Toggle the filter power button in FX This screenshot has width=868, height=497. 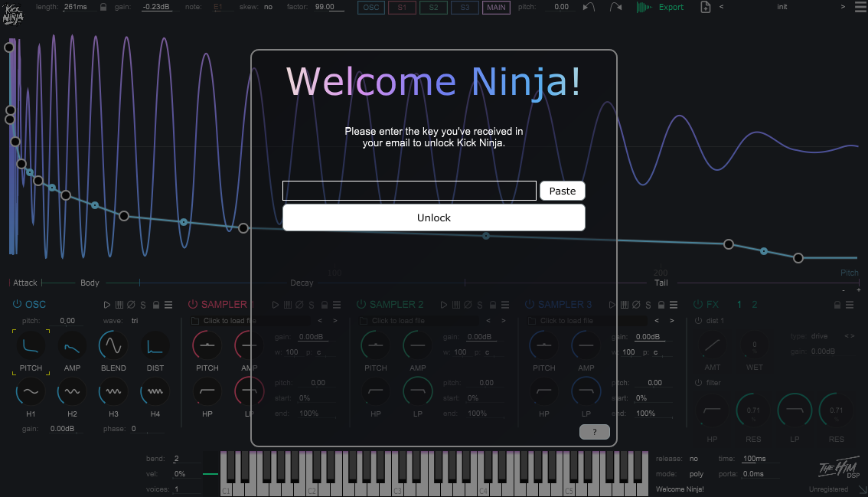[698, 382]
